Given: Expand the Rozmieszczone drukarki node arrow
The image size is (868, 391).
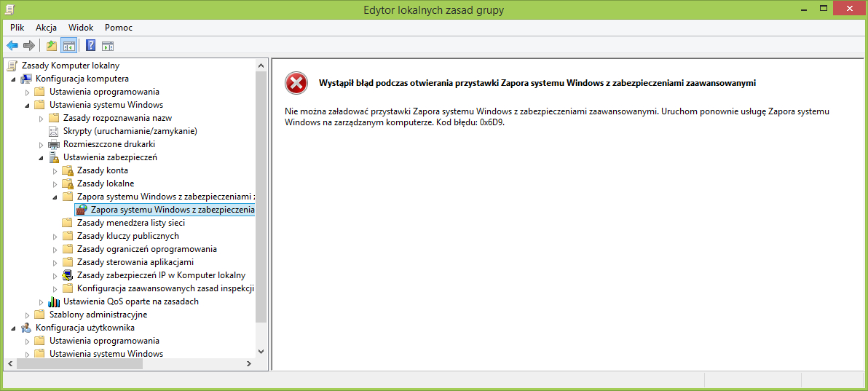Looking at the screenshot, I should click(x=41, y=145).
